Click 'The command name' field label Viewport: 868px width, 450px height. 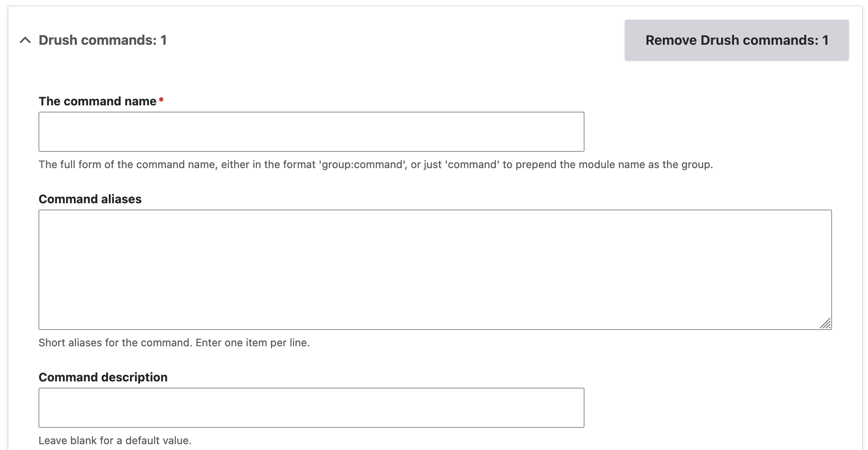click(x=97, y=101)
